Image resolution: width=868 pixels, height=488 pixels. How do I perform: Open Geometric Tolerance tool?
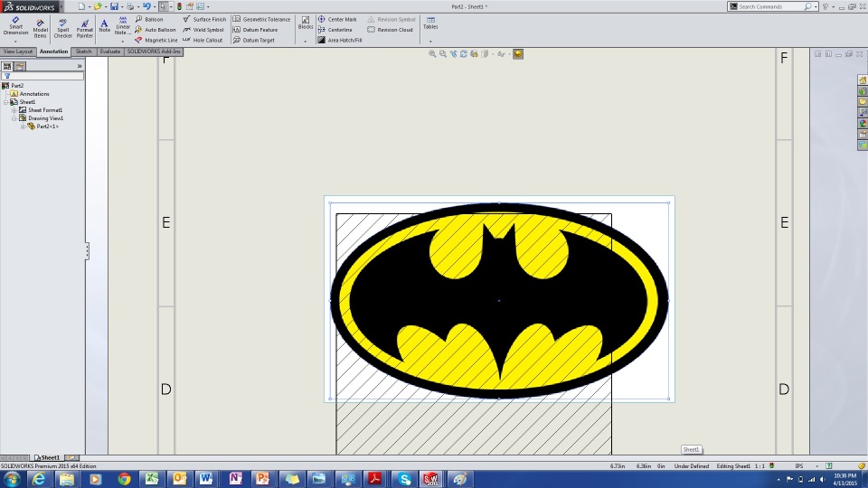pos(261,19)
